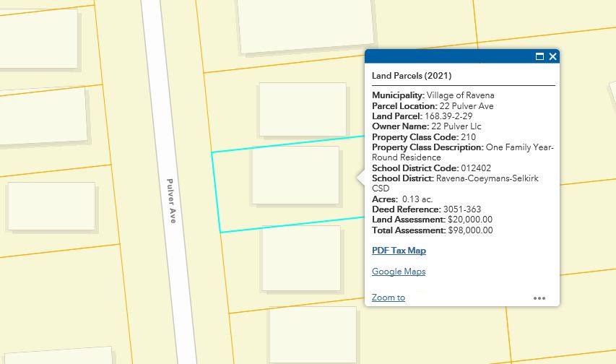Viewport: 616px width, 364px height.
Task: Click the blue popup header bar
Action: [x=448, y=56]
